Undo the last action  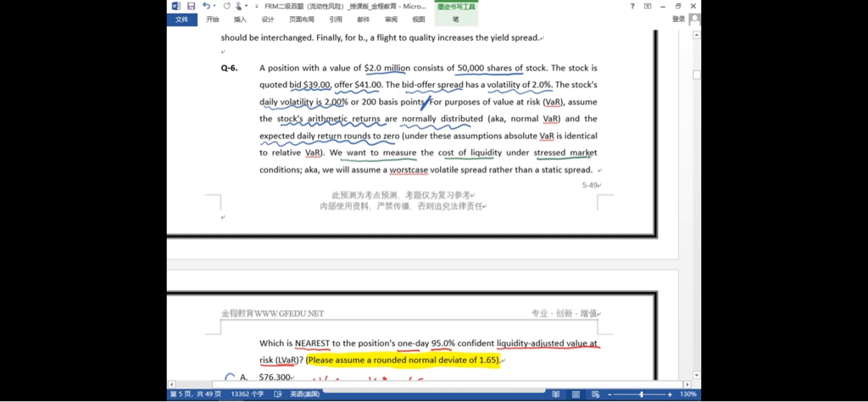[x=206, y=6]
